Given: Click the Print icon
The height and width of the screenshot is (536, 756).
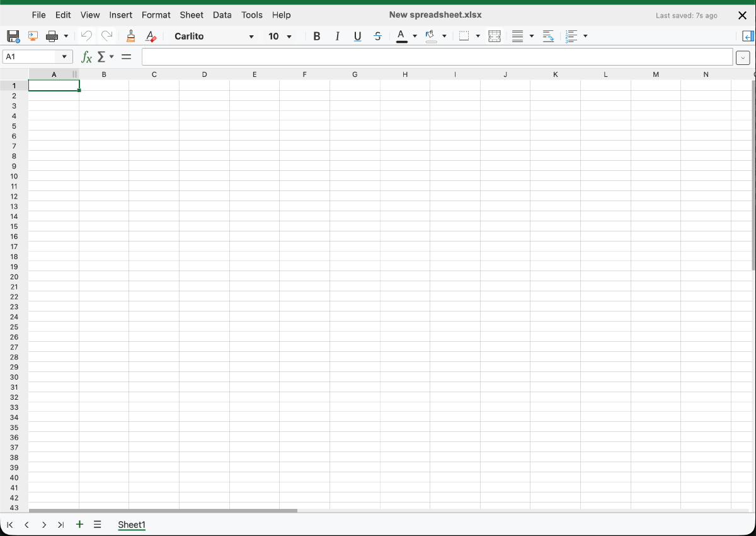Looking at the screenshot, I should click(52, 37).
